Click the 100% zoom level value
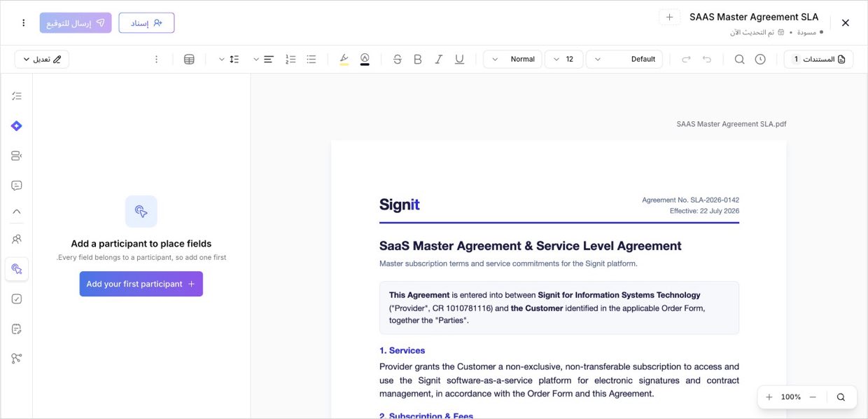Image resolution: width=868 pixels, height=419 pixels. tap(791, 397)
